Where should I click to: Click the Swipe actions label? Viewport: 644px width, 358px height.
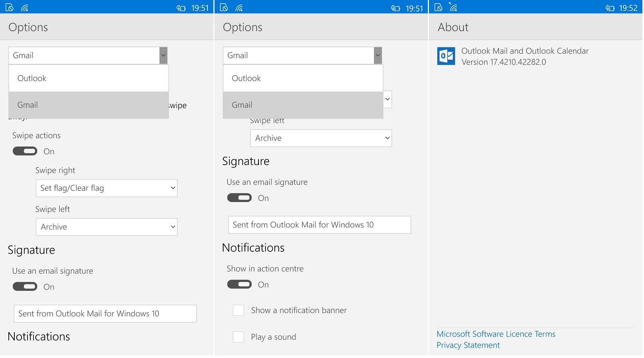click(x=37, y=136)
